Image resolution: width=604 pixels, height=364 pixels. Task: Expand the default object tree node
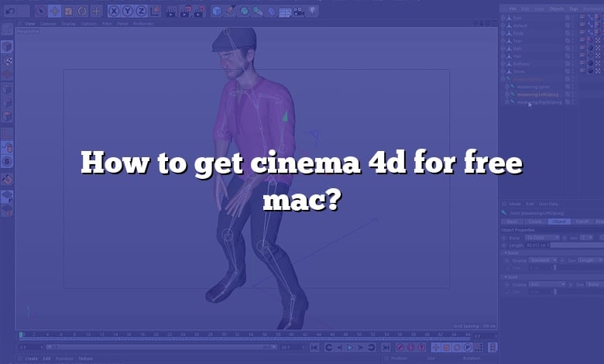503,26
